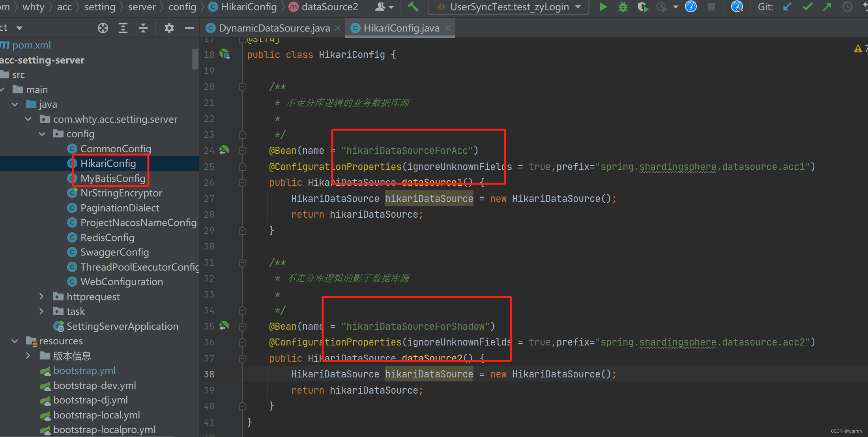The width and height of the screenshot is (868, 437).
Task: Click the dataSource2 breadcrumb
Action: pos(324,7)
